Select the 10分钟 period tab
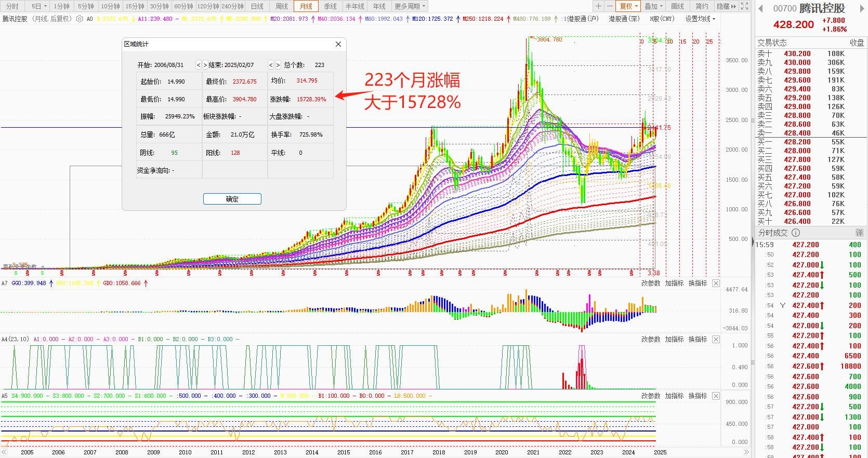The height and width of the screenshot is (458, 868). 110,6
